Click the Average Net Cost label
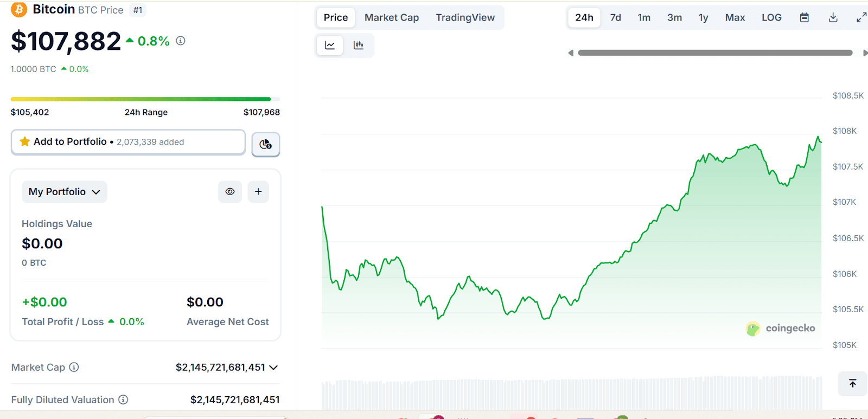This screenshot has height=419, width=868. click(x=228, y=321)
